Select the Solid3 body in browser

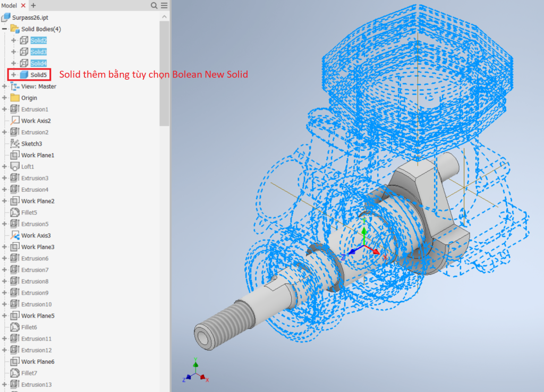[38, 52]
